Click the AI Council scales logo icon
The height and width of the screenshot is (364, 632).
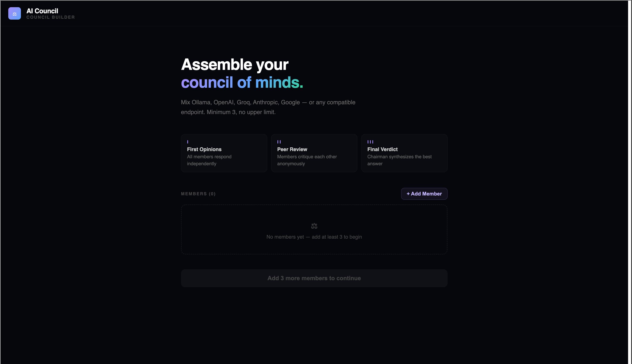tap(15, 13)
